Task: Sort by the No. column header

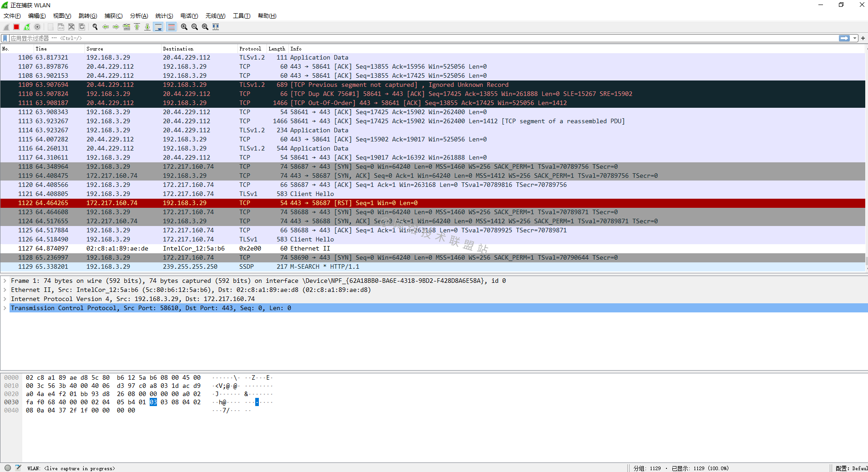Action: coord(17,49)
